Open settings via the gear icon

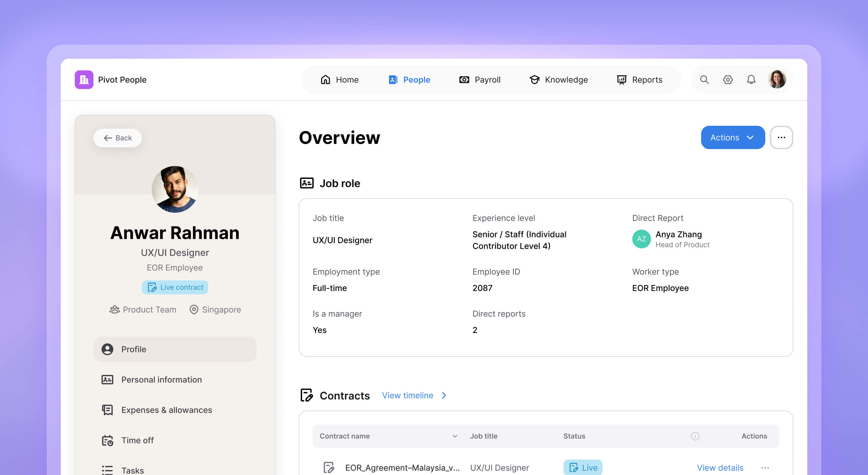click(x=728, y=80)
